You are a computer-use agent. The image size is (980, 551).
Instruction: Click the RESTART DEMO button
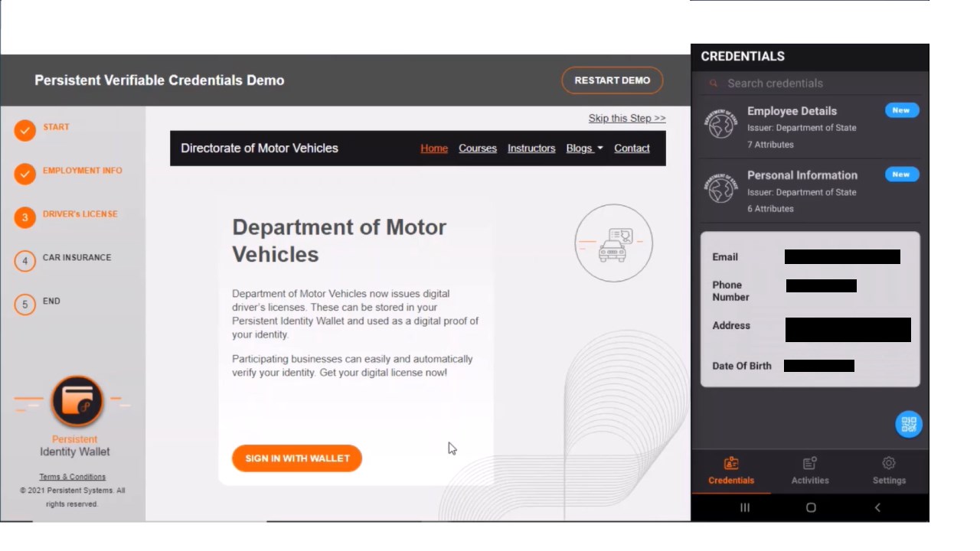(x=612, y=80)
